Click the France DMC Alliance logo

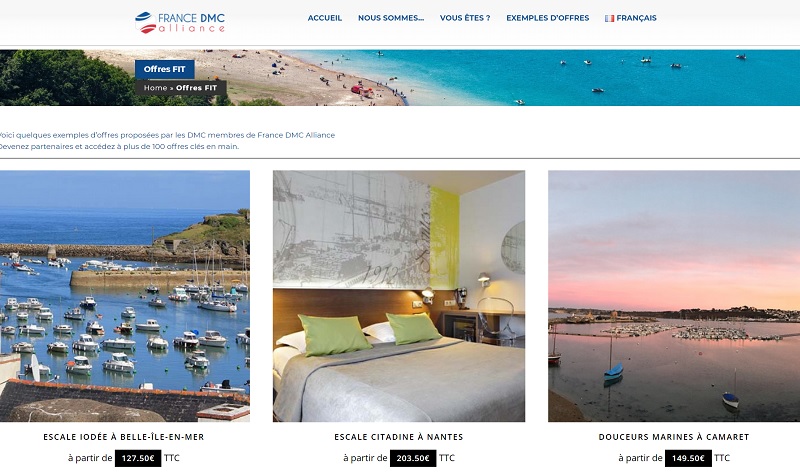(180, 22)
